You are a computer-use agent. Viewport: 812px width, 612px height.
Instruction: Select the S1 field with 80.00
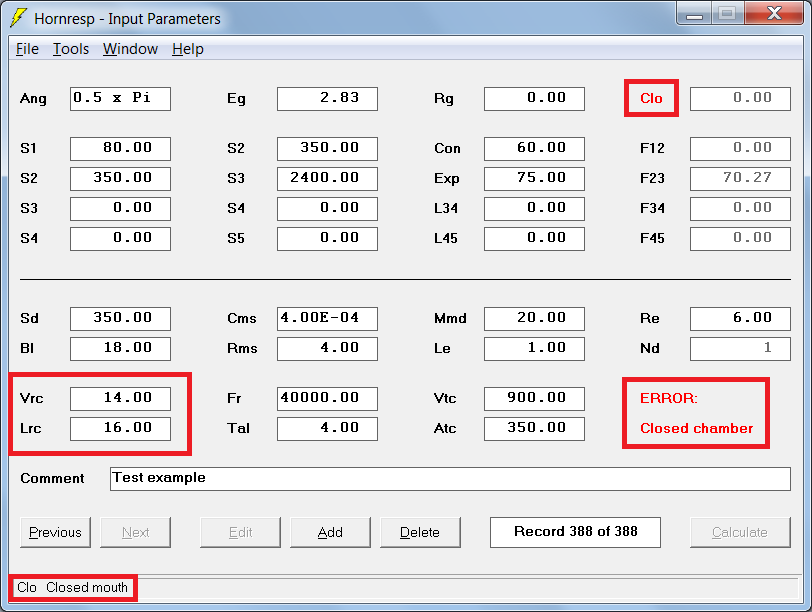point(120,149)
